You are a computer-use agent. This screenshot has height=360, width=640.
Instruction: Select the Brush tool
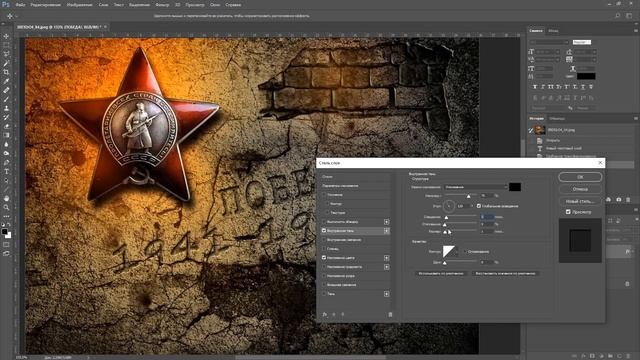click(x=6, y=99)
